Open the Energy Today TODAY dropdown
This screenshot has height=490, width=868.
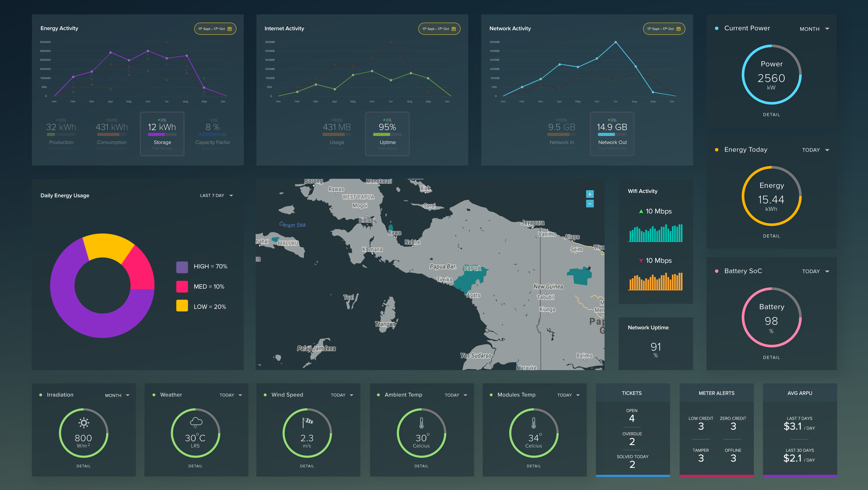(x=815, y=150)
